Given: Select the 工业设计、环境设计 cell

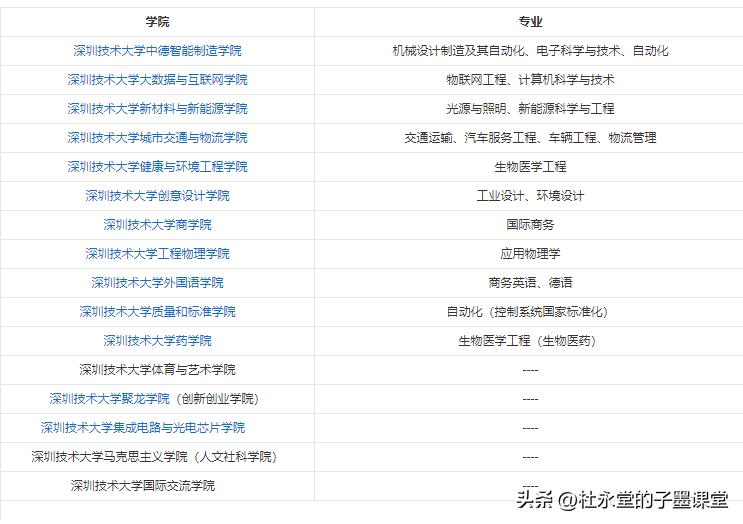Looking at the screenshot, I should pos(530,196).
